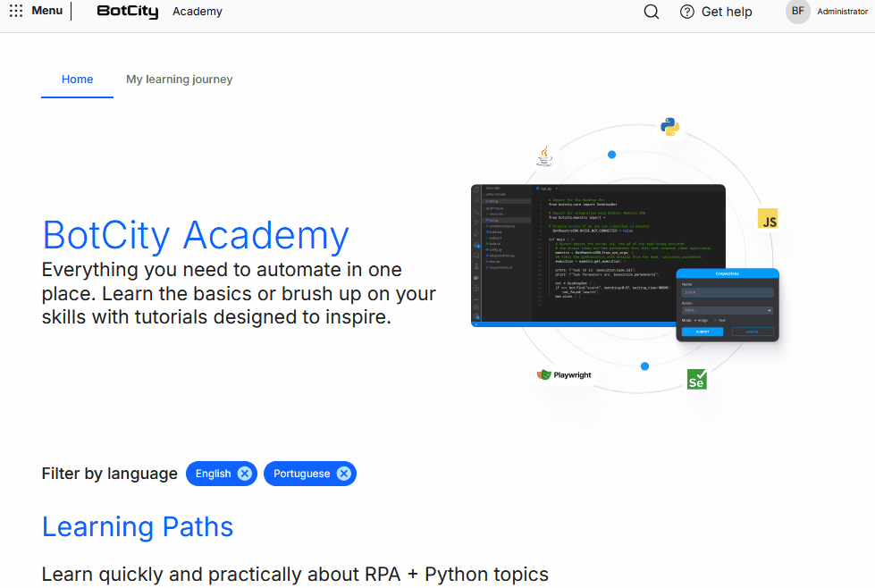Click the green Selenium icon
Screen dimensions: 875x588
point(696,379)
